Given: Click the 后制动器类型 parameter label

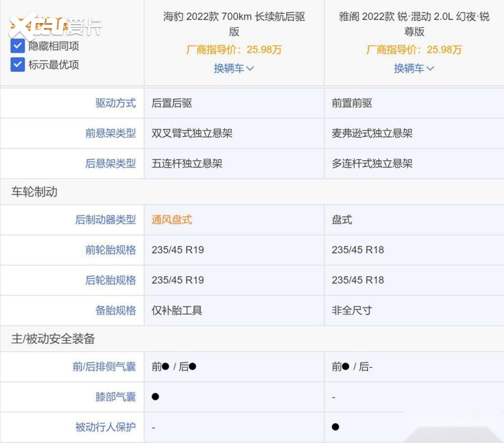Looking at the screenshot, I should 105,219.
